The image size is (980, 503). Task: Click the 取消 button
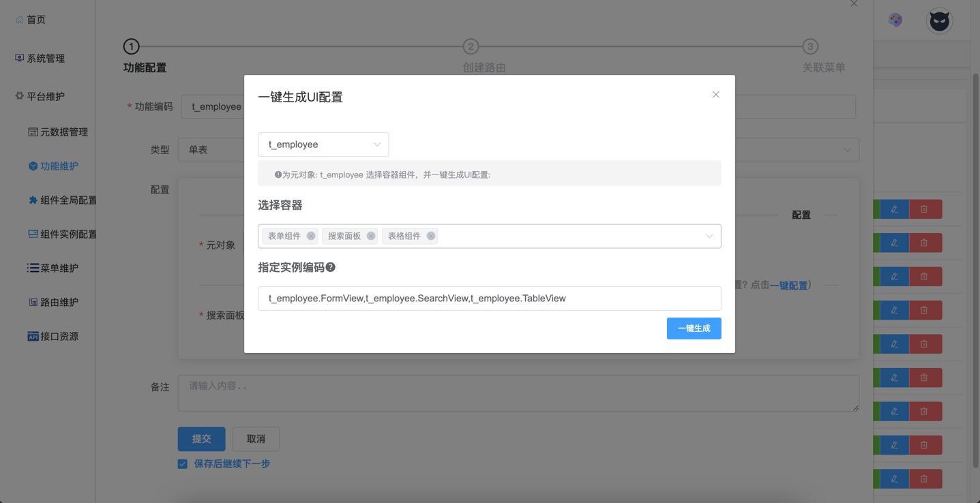(x=256, y=439)
